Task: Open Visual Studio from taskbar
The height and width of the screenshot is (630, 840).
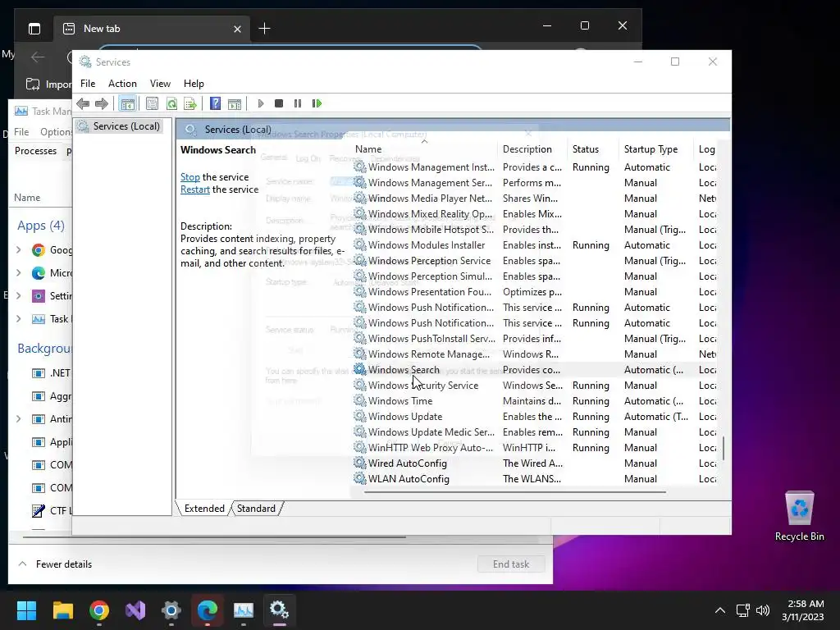Action: 135,610
